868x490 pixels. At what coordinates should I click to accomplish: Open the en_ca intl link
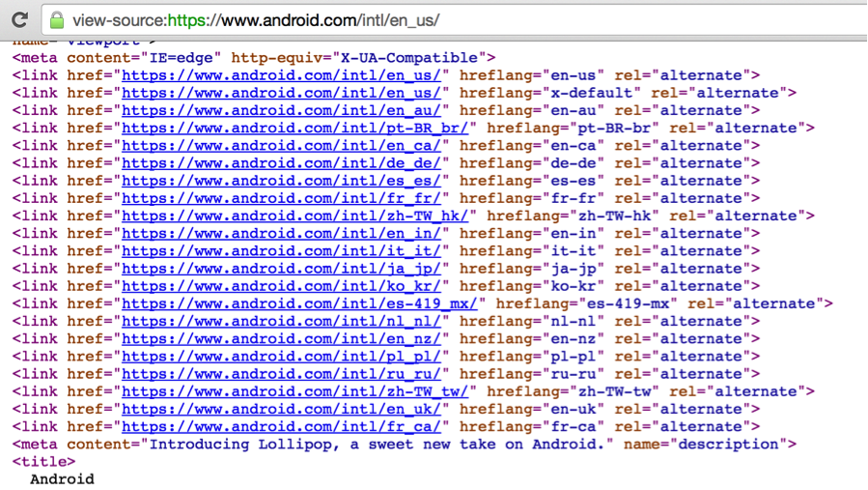pyautogui.click(x=281, y=145)
